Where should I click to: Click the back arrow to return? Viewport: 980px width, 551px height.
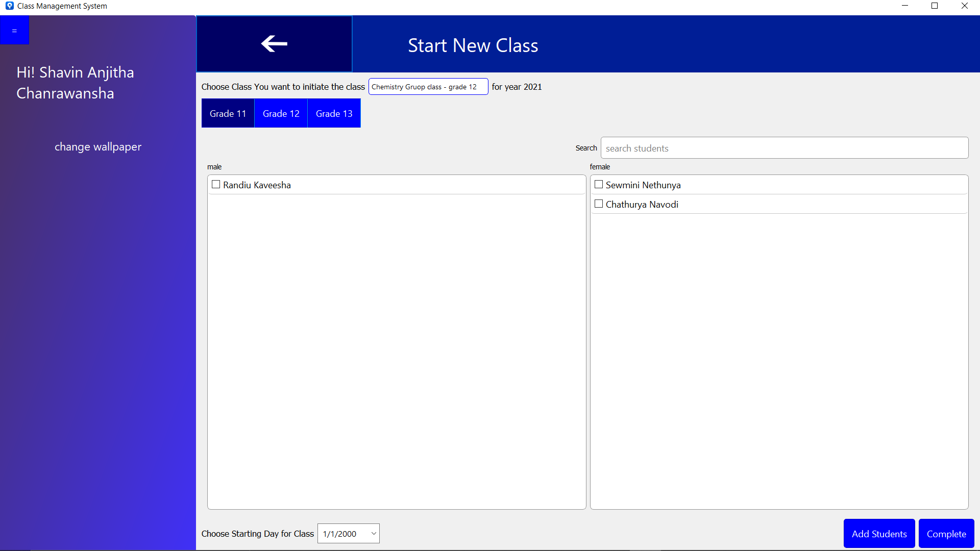274,44
